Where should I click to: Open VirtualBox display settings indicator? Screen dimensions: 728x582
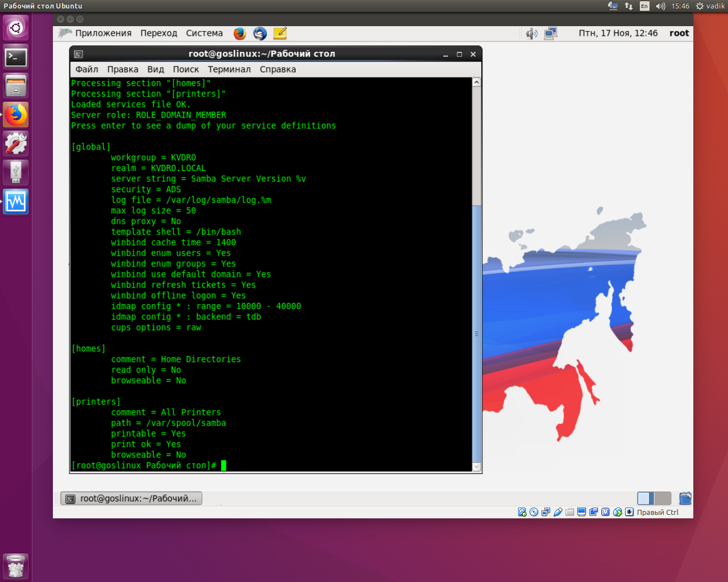582,512
